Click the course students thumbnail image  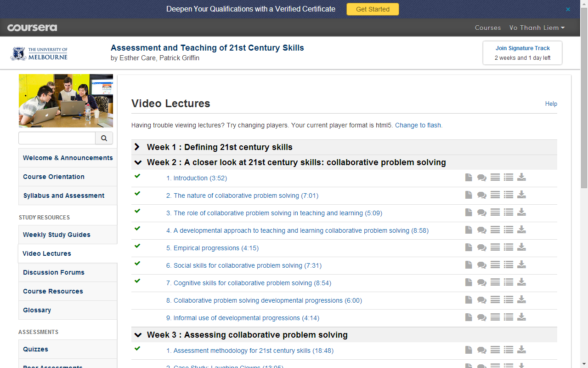tap(66, 101)
